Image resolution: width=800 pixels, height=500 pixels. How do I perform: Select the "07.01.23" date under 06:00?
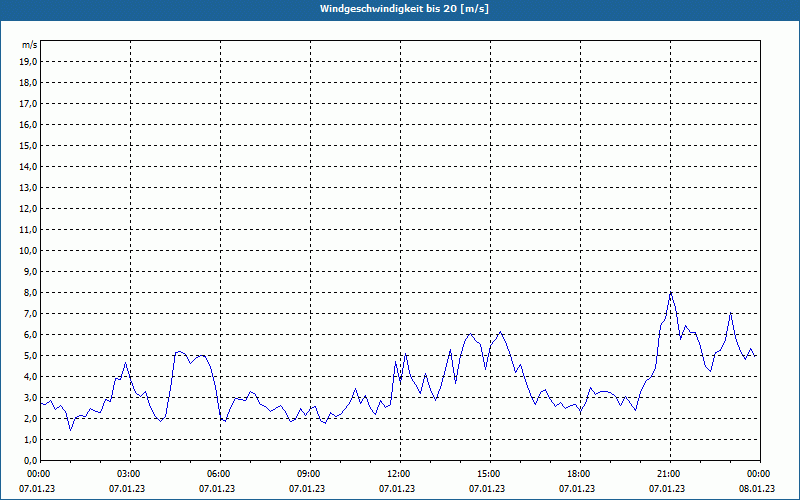[217, 489]
